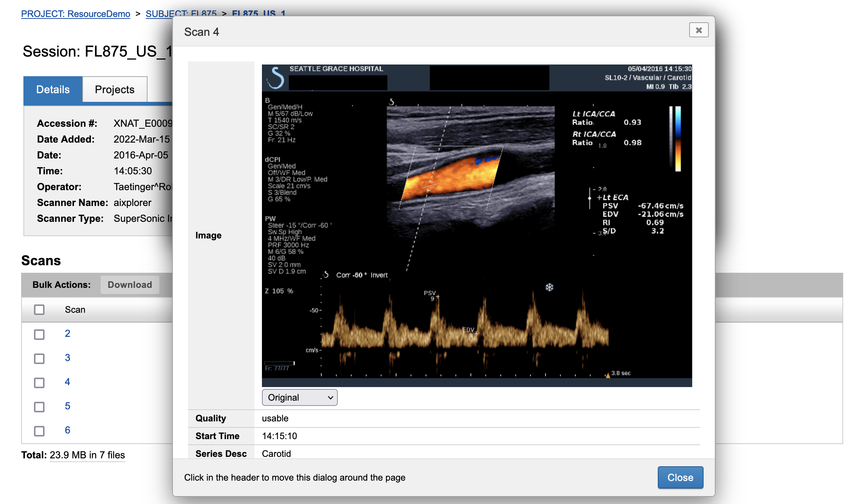The height and width of the screenshot is (504, 856).
Task: Click the Scan 4 dialog header bar
Action: (415, 32)
